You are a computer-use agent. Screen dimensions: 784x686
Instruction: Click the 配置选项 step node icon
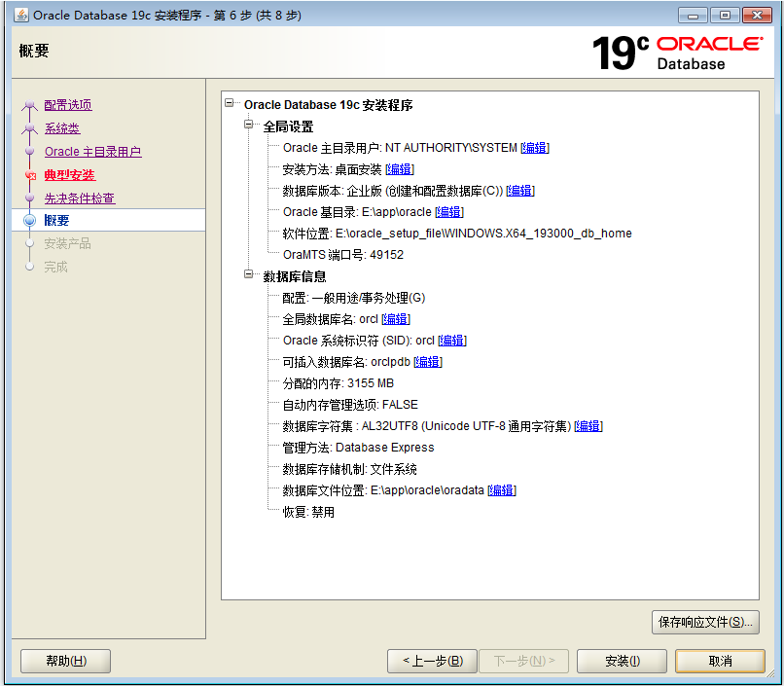[x=29, y=105]
